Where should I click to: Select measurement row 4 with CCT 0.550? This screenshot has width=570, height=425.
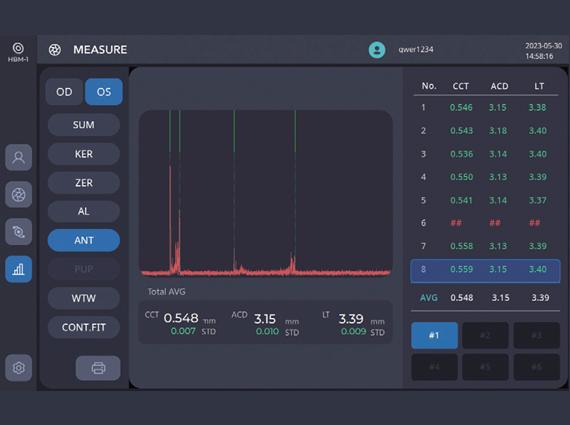[x=485, y=177]
